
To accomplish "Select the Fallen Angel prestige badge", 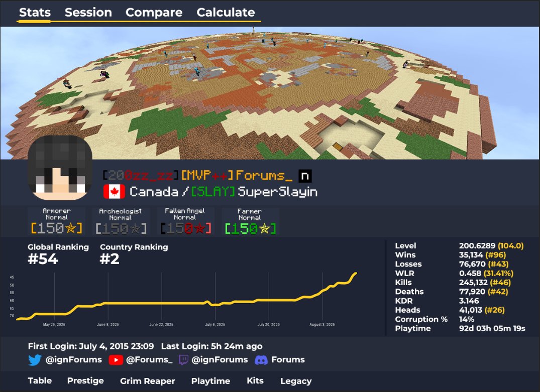I will click(185, 220).
